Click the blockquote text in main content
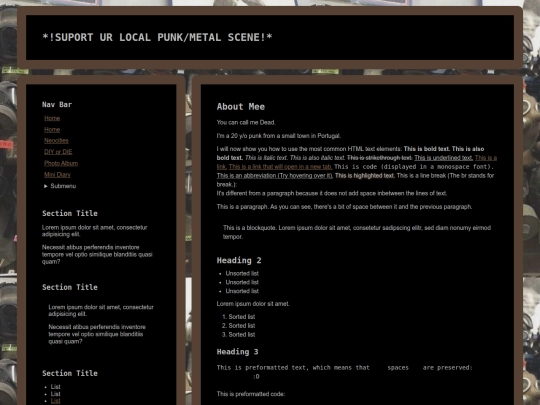The width and height of the screenshot is (540, 405). click(357, 232)
